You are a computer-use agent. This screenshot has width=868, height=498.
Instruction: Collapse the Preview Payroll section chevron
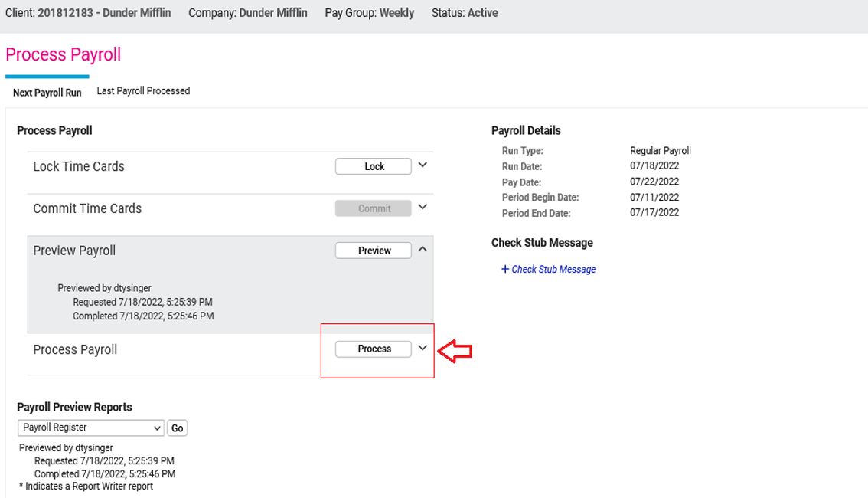pos(423,249)
